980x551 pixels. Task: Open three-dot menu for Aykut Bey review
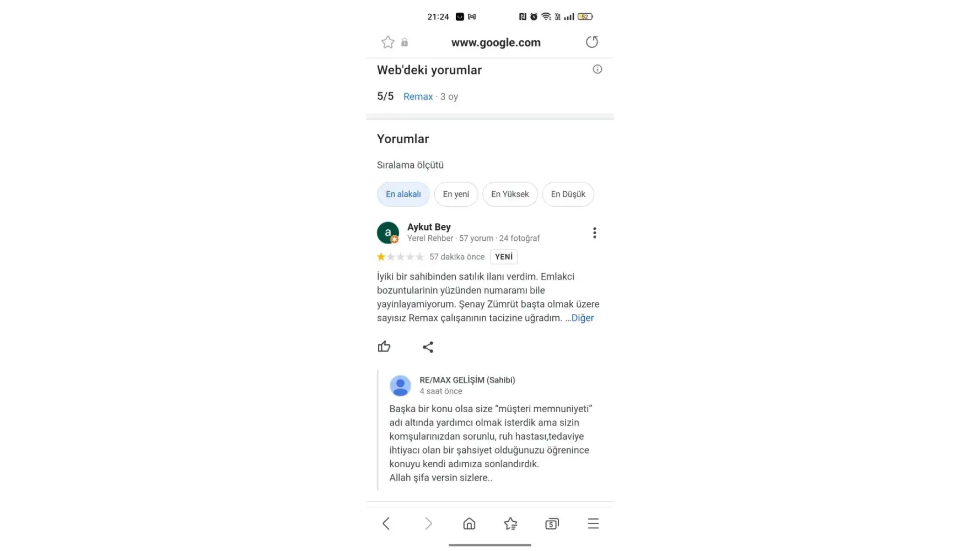[x=594, y=233]
